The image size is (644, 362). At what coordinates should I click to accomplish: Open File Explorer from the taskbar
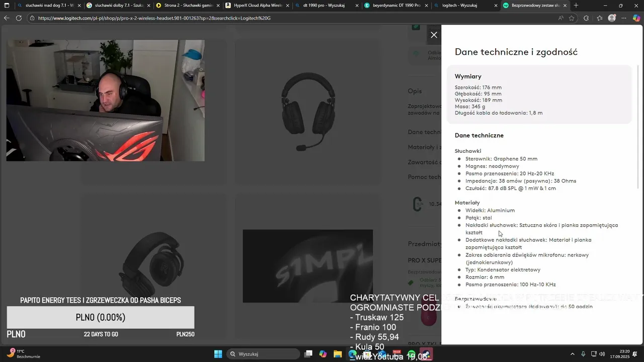pyautogui.click(x=338, y=354)
